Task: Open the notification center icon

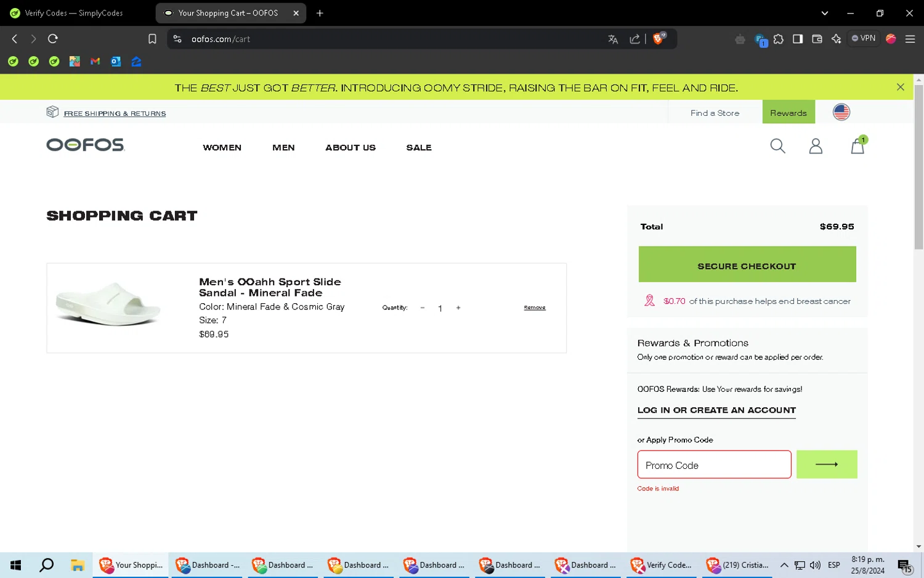Action: pos(905,566)
